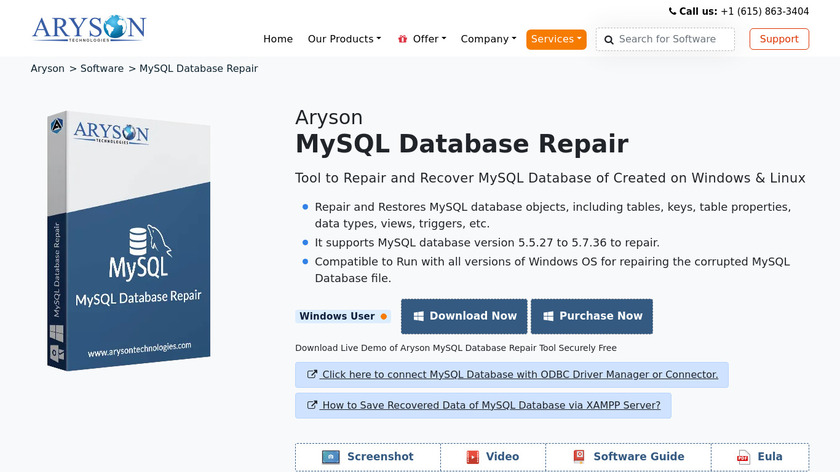Click MySQL Database Repair breadcrumb
Viewport: 840px width, 472px height.
(x=199, y=69)
